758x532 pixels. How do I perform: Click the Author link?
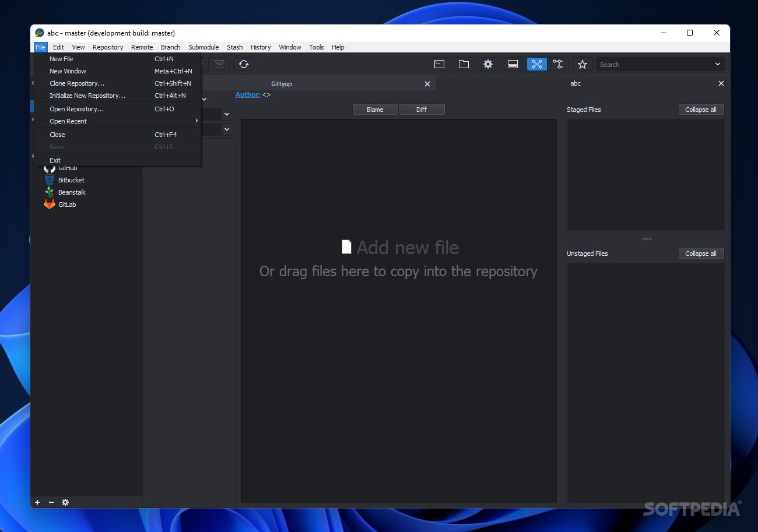pos(248,94)
